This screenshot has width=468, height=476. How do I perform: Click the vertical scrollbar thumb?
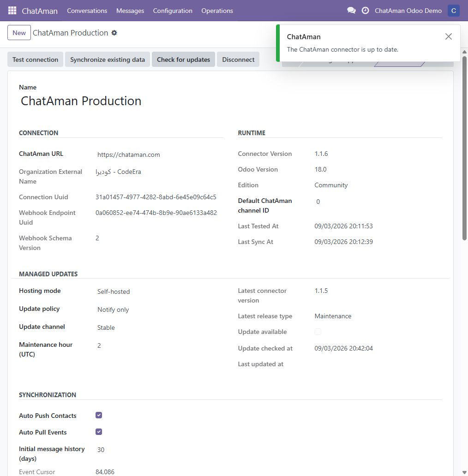[x=464, y=148]
